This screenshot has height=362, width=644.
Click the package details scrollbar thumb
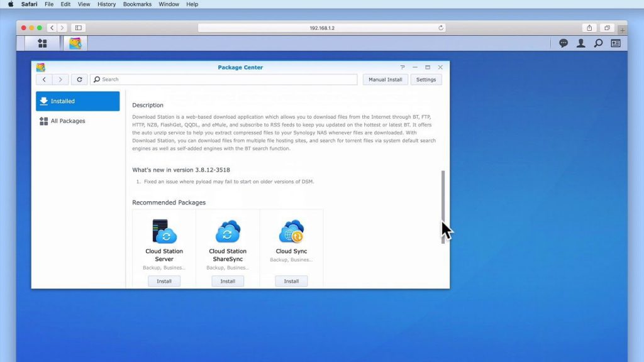point(443,207)
